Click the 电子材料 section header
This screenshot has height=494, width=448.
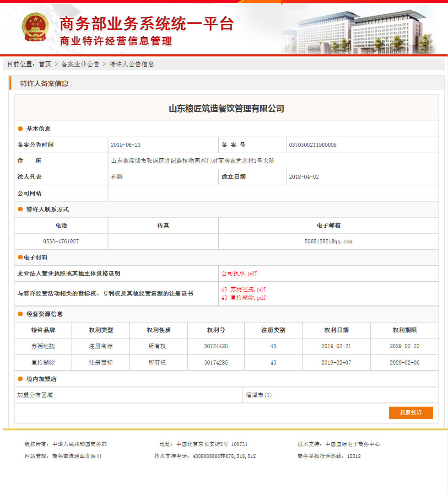coord(35,258)
